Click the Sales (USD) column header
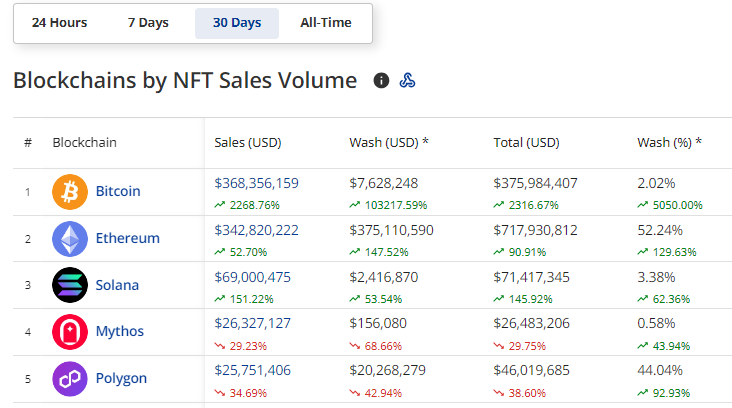732x408 pixels. [247, 142]
